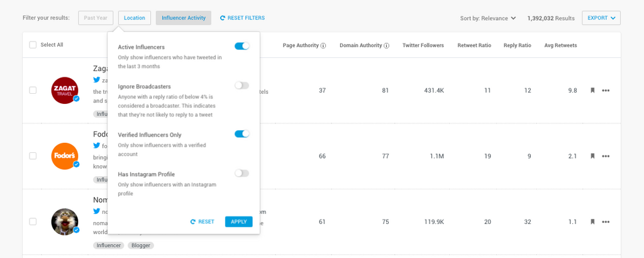The width and height of the screenshot is (644, 258).
Task: Bookmark the third influencer row
Action: 592,222
